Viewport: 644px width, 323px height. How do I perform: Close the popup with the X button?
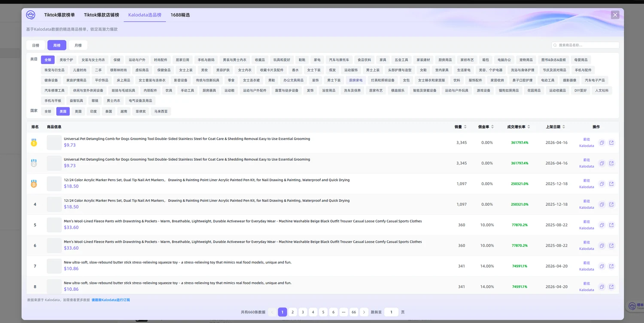tap(615, 15)
